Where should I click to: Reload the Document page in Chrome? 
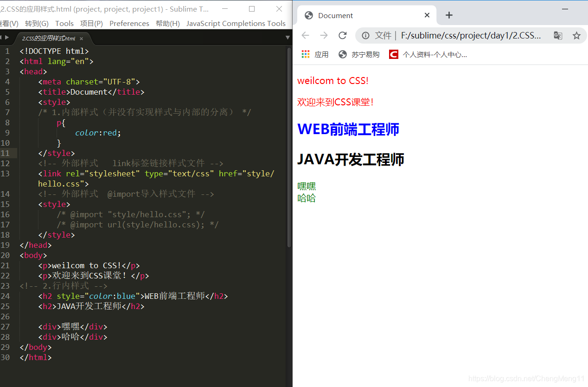coord(343,35)
